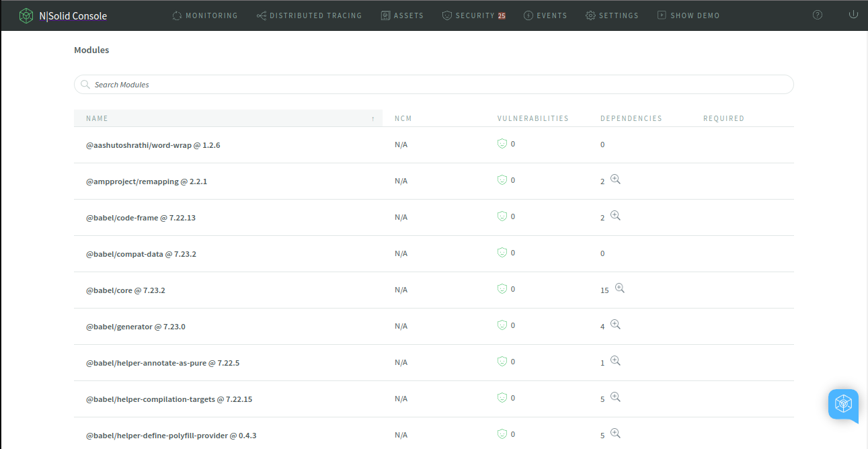This screenshot has width=868, height=449.
Task: Click the Security alert count badge 25
Action: [x=502, y=15]
